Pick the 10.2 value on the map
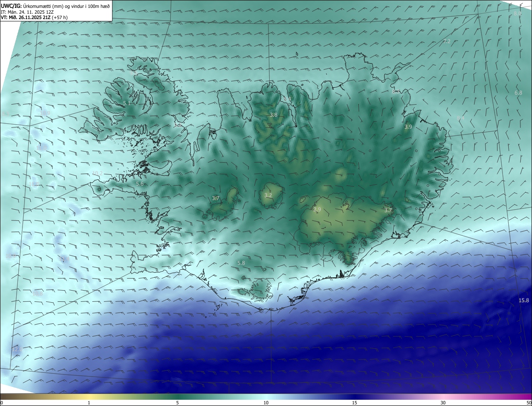The image size is (532, 406). click(x=97, y=173)
